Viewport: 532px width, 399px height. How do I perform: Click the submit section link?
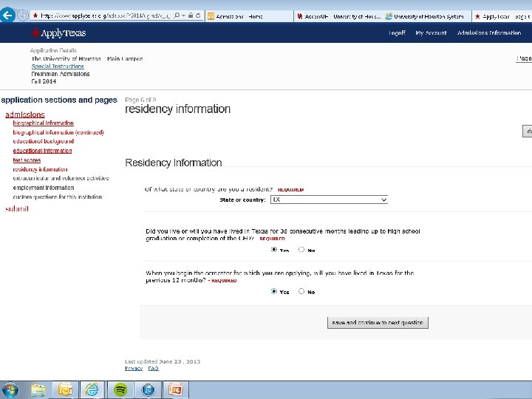click(17, 208)
